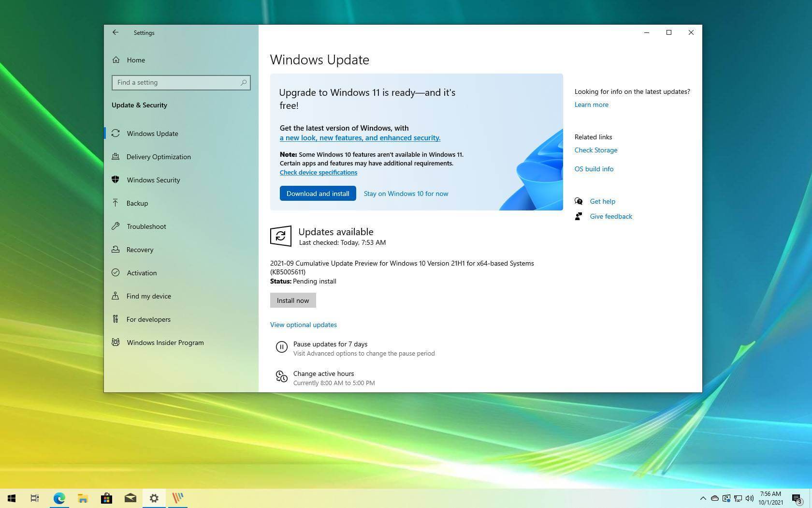Screen dimensions: 812x508
Task: Expand hidden icons in the system tray
Action: [x=703, y=498]
